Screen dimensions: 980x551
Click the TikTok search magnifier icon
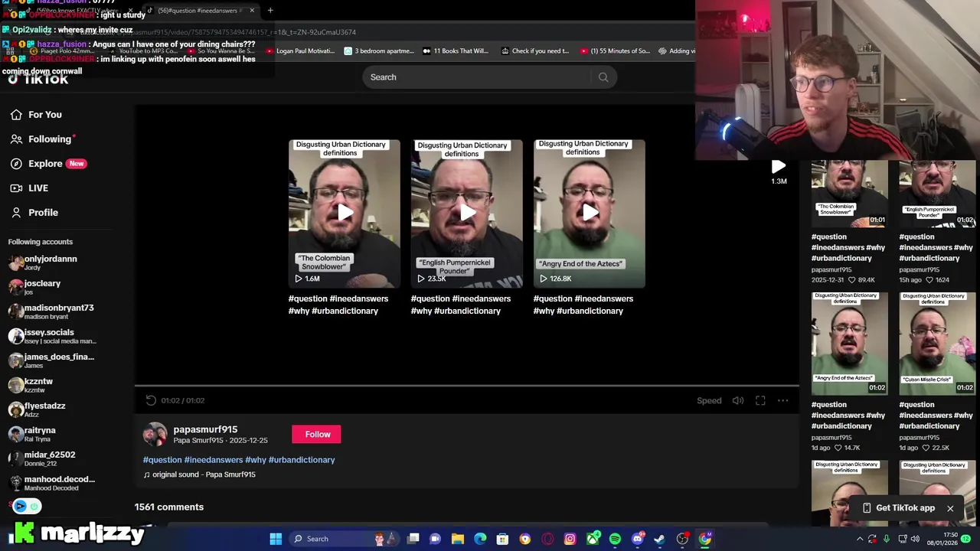[x=603, y=77]
